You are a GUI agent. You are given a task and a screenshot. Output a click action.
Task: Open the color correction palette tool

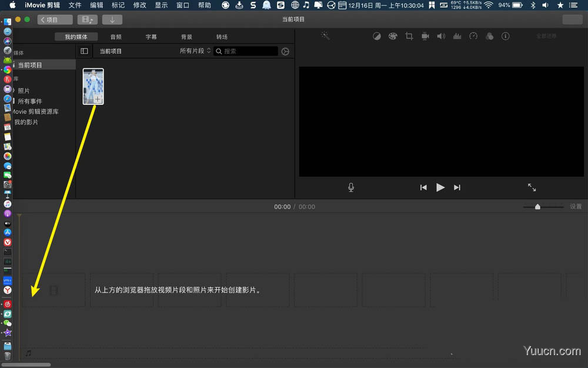[x=393, y=36]
